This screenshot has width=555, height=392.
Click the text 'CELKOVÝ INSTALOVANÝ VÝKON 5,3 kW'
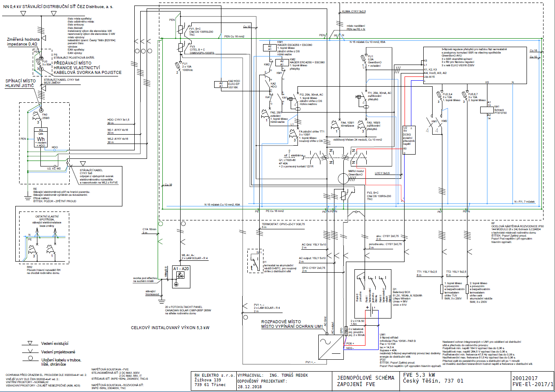click(x=169, y=327)
